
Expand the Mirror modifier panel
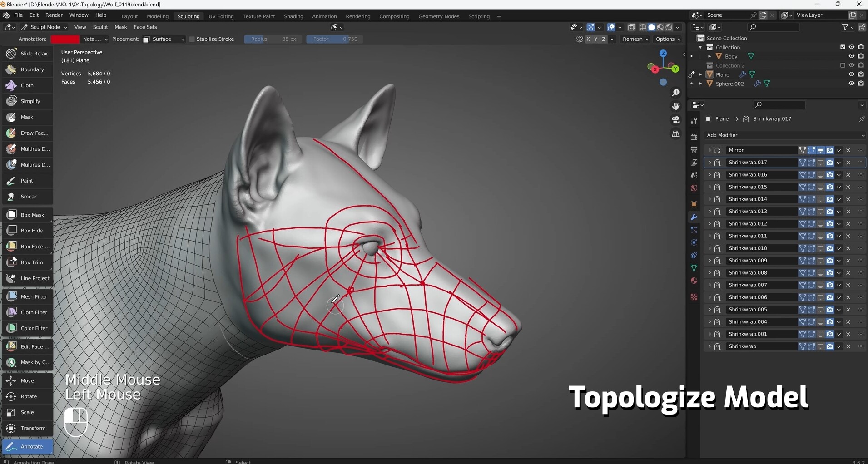pyautogui.click(x=710, y=150)
